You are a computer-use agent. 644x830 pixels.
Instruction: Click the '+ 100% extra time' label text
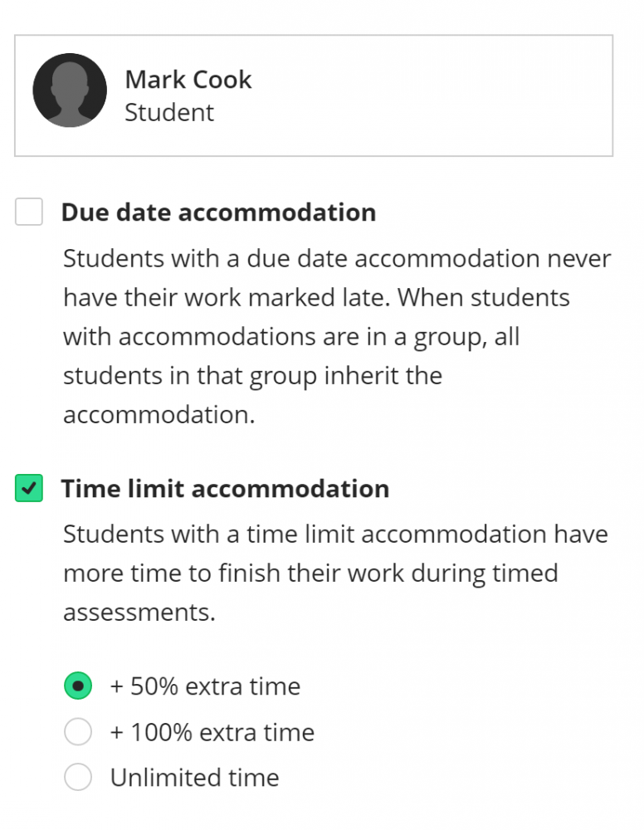pyautogui.click(x=212, y=732)
